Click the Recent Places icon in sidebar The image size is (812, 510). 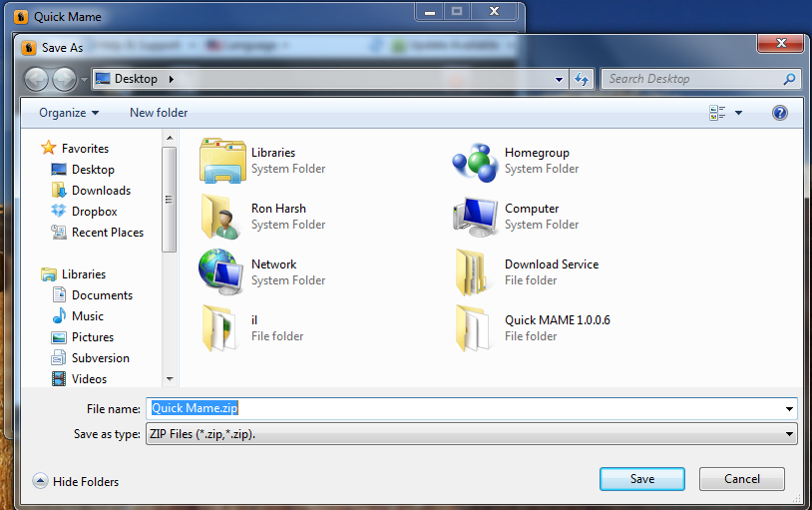click(x=59, y=233)
